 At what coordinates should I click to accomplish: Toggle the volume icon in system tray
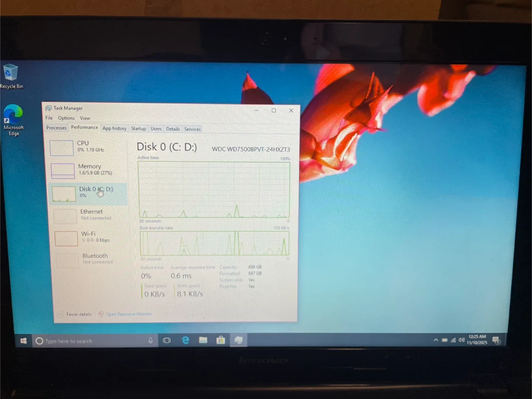click(x=461, y=340)
